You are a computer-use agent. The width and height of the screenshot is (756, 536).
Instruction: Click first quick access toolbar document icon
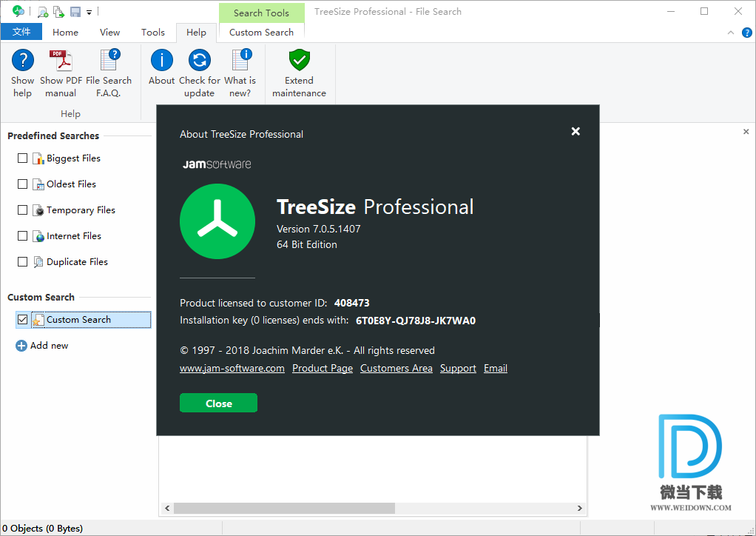click(x=43, y=12)
